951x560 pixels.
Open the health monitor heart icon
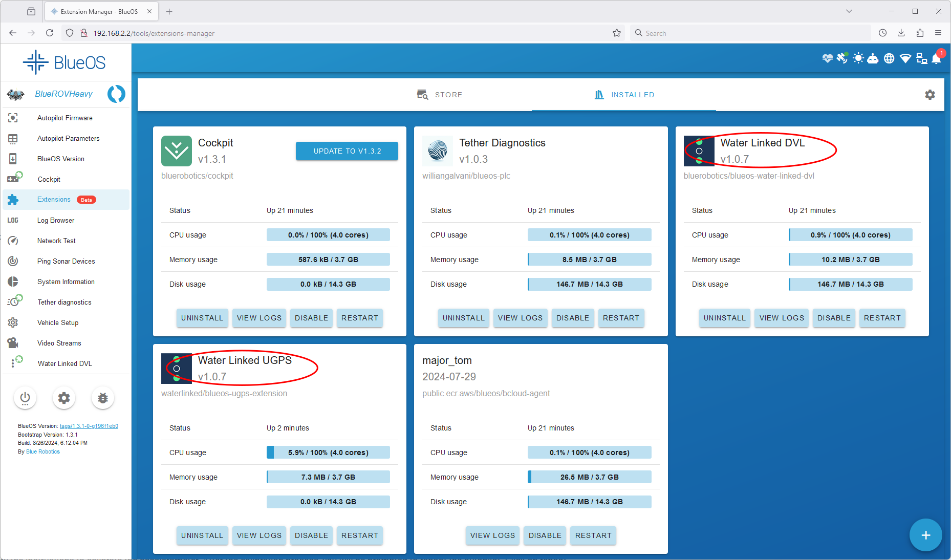click(827, 58)
